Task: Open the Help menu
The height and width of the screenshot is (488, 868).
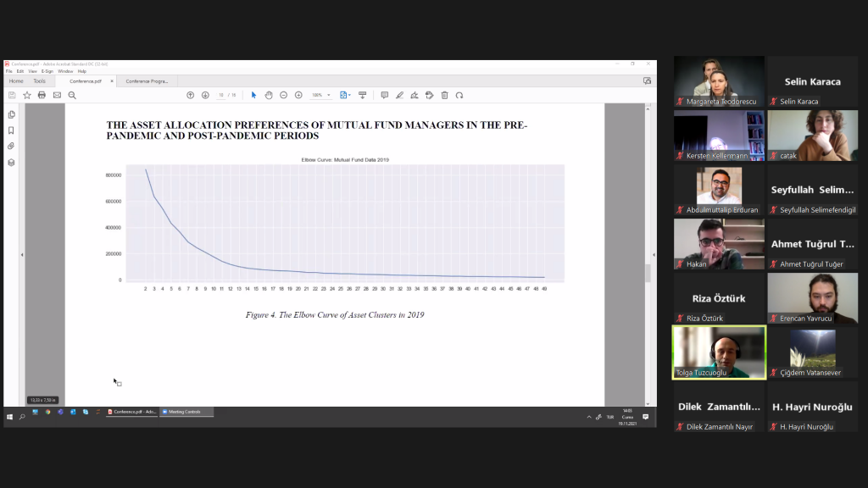Action: [x=82, y=71]
